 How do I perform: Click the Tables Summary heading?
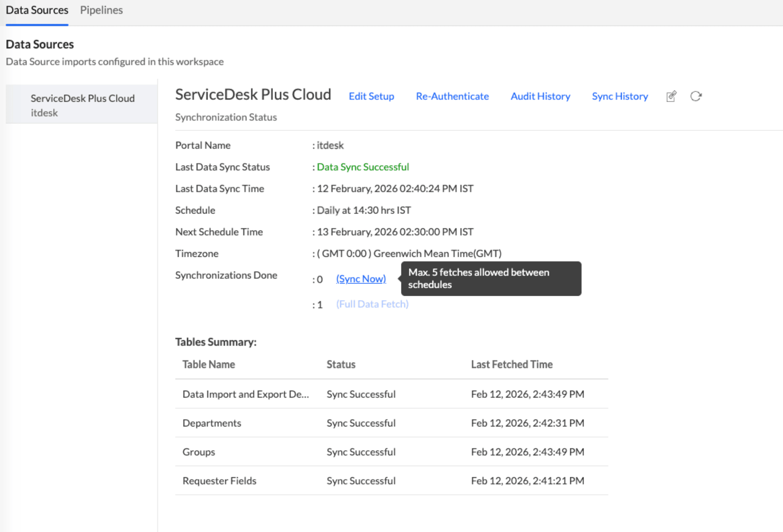(x=216, y=342)
